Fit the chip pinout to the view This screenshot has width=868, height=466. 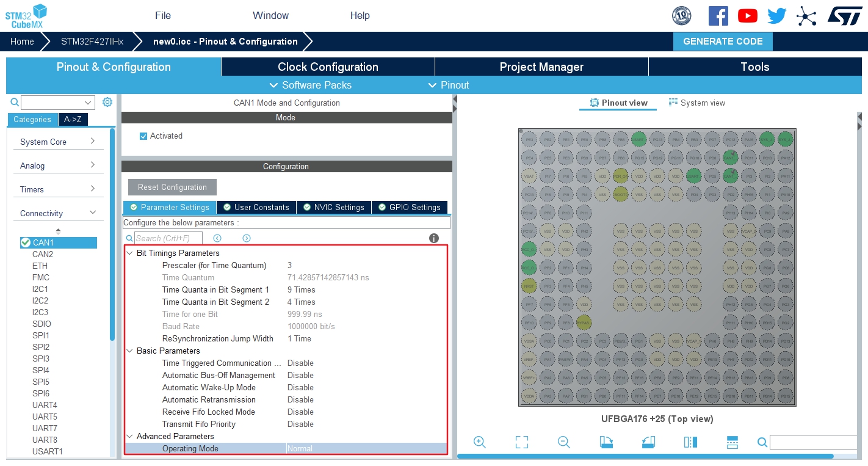pos(522,442)
